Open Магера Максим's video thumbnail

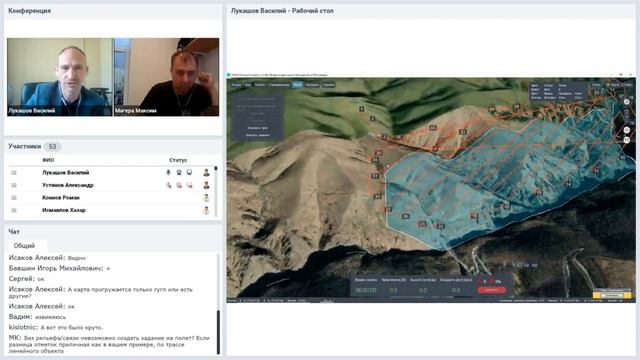coord(166,77)
